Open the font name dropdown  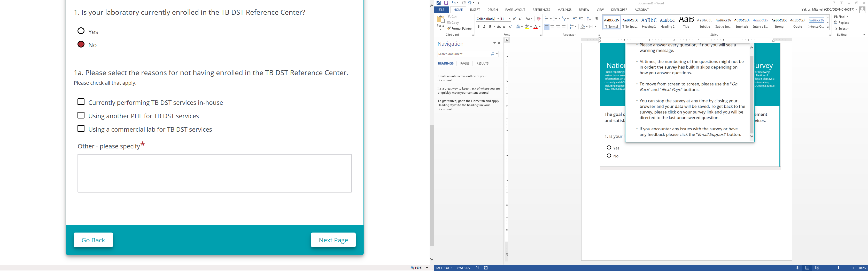coord(498,19)
